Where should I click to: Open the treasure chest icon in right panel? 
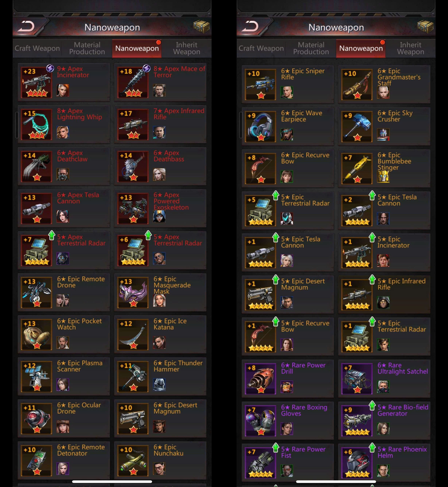tap(425, 27)
